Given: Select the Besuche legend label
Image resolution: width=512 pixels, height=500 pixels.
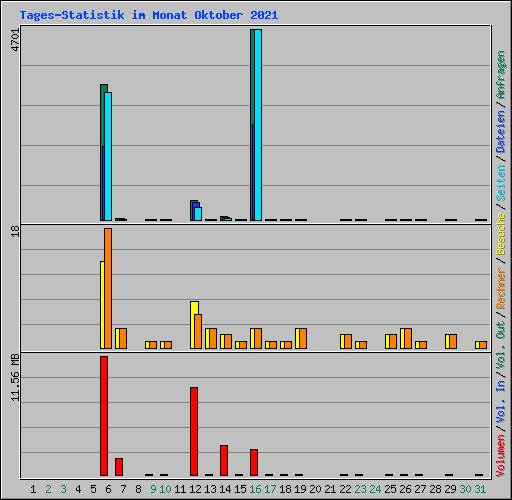Looking at the screenshot, I should point(501,234).
